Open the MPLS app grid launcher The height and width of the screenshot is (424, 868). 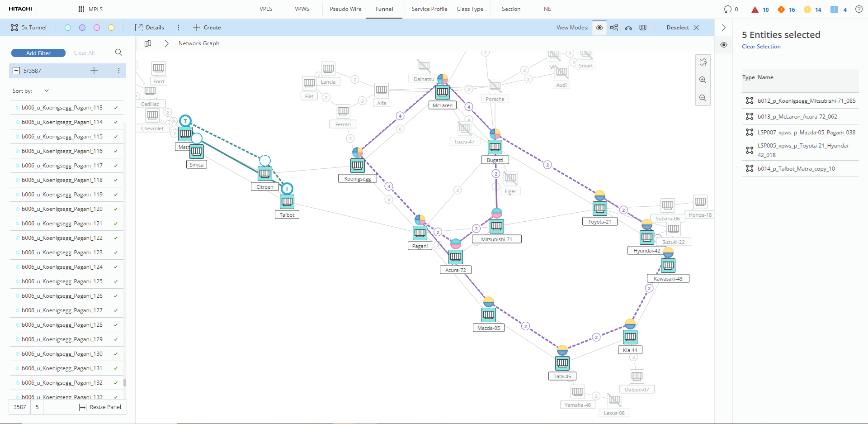pyautogui.click(x=81, y=9)
